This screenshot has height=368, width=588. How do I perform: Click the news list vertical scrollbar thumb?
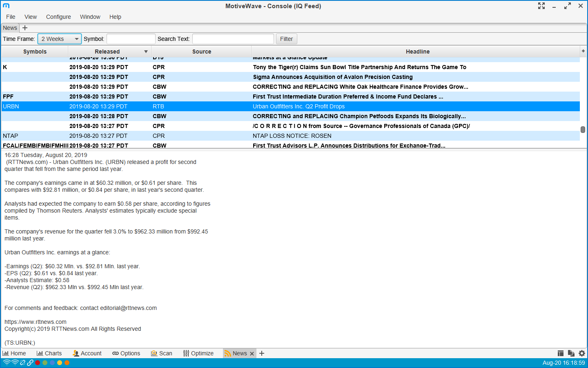pyautogui.click(x=583, y=130)
